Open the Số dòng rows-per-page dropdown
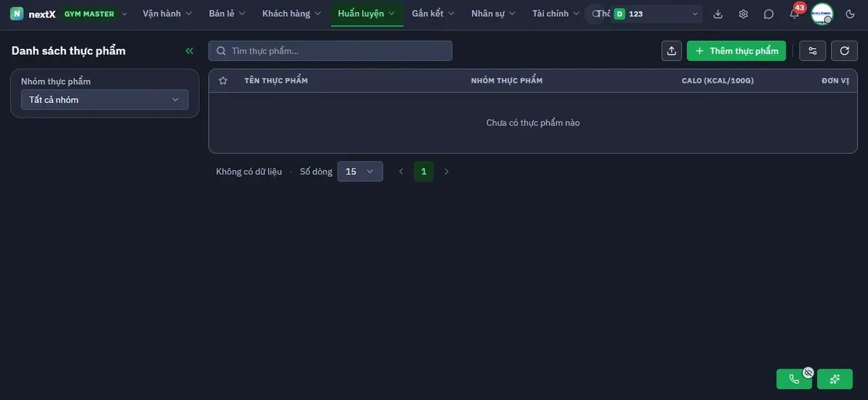The width and height of the screenshot is (868, 400). [360, 172]
